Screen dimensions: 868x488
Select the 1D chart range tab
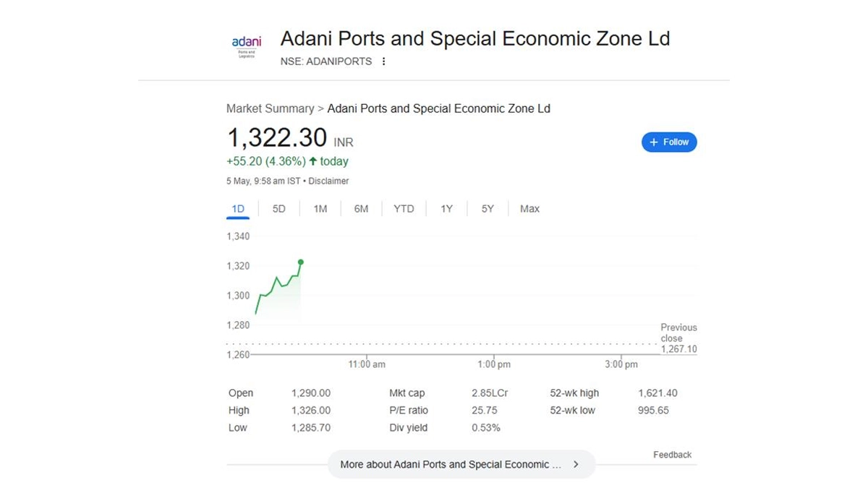pyautogui.click(x=238, y=209)
